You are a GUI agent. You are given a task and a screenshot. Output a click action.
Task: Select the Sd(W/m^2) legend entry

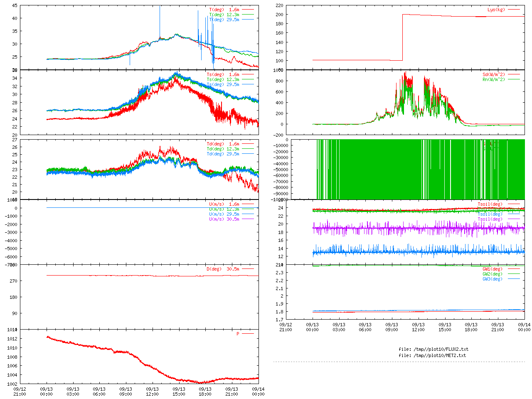494,75
